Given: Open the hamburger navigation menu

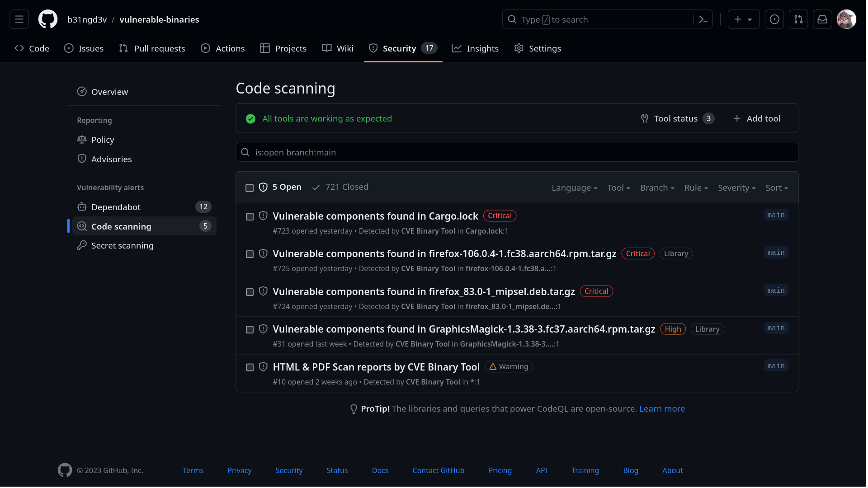Looking at the screenshot, I should [19, 19].
